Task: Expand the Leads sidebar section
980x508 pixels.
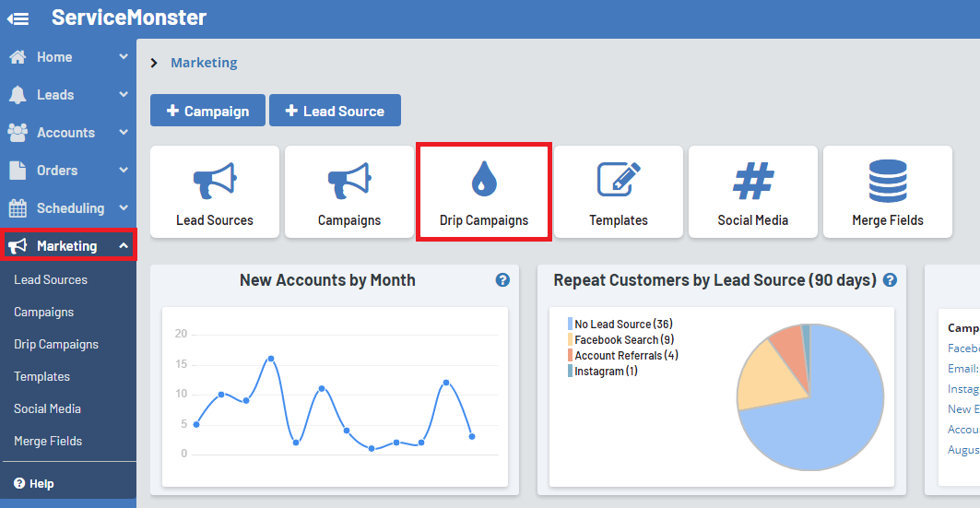Action: [x=67, y=95]
